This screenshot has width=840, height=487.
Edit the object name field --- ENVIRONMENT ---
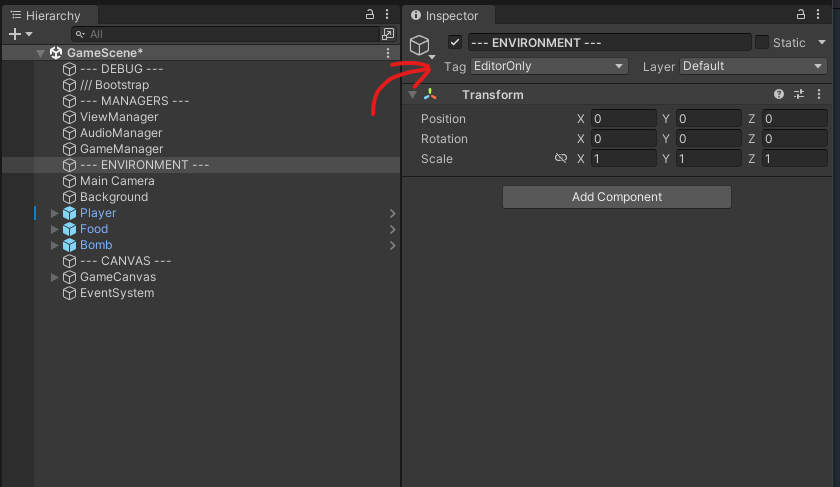(x=610, y=42)
